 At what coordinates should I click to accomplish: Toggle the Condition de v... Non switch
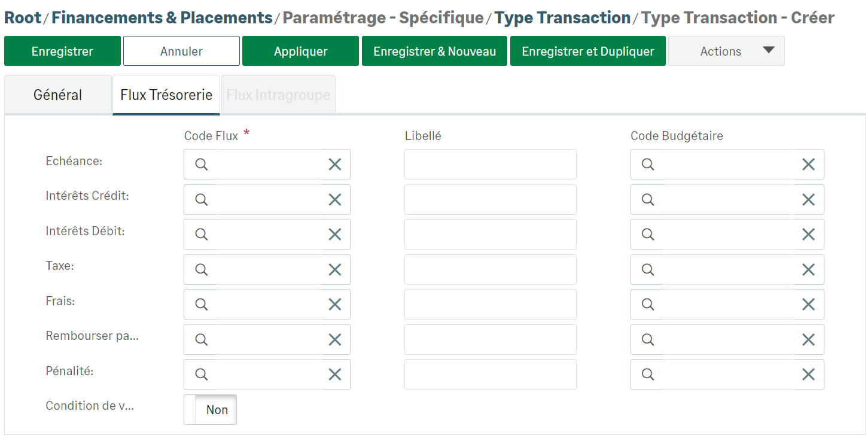coord(210,410)
